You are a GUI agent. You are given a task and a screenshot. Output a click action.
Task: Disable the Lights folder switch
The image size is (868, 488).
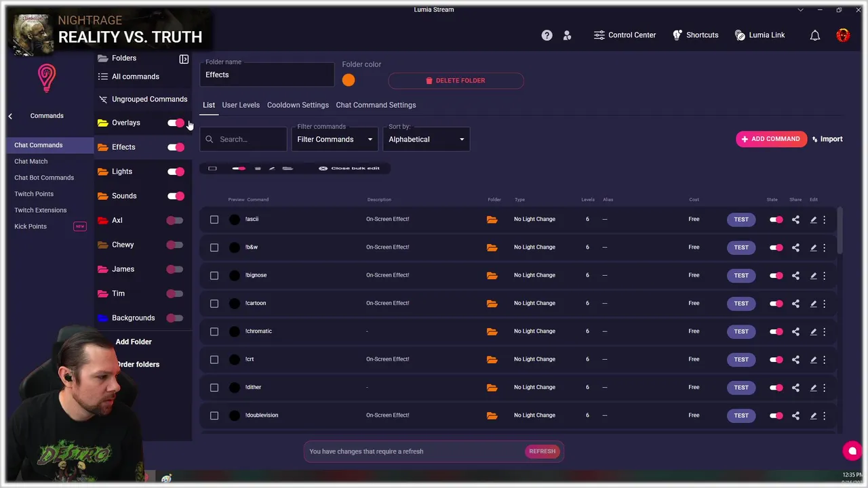pos(176,171)
